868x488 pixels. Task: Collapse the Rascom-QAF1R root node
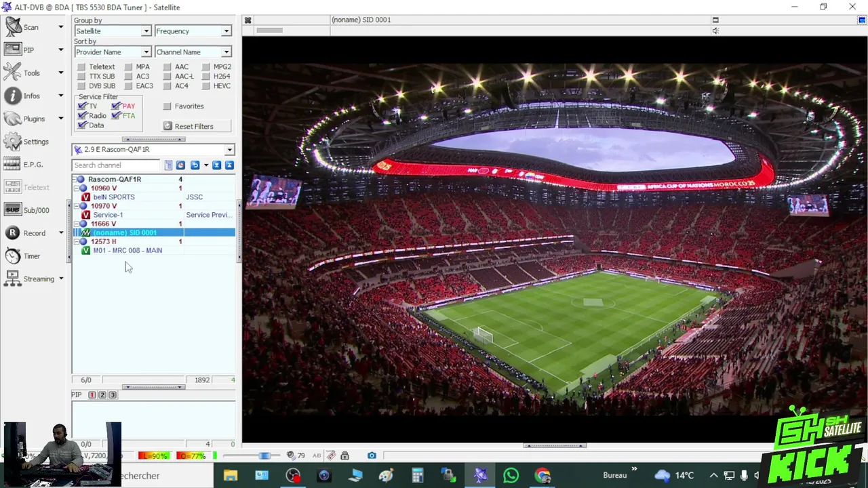click(76, 180)
